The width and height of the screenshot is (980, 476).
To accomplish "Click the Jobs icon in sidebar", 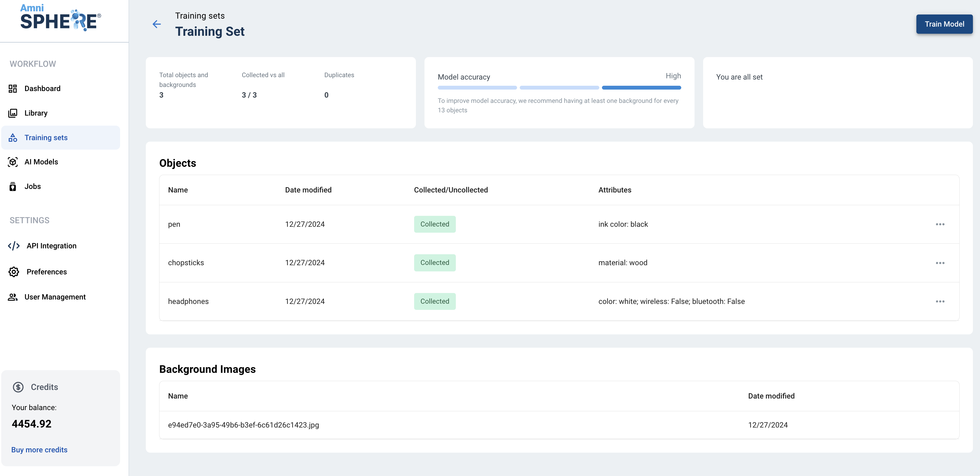I will 13,187.
